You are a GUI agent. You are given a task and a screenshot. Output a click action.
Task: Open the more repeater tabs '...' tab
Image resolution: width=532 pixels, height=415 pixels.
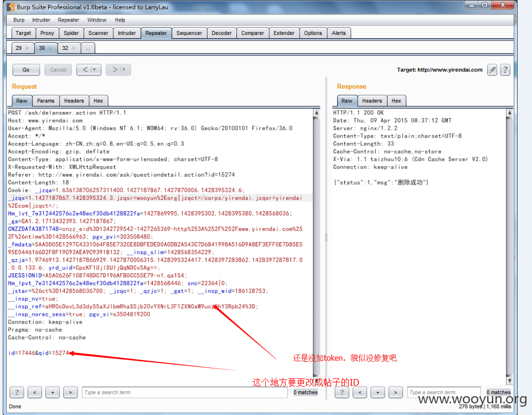[87, 48]
